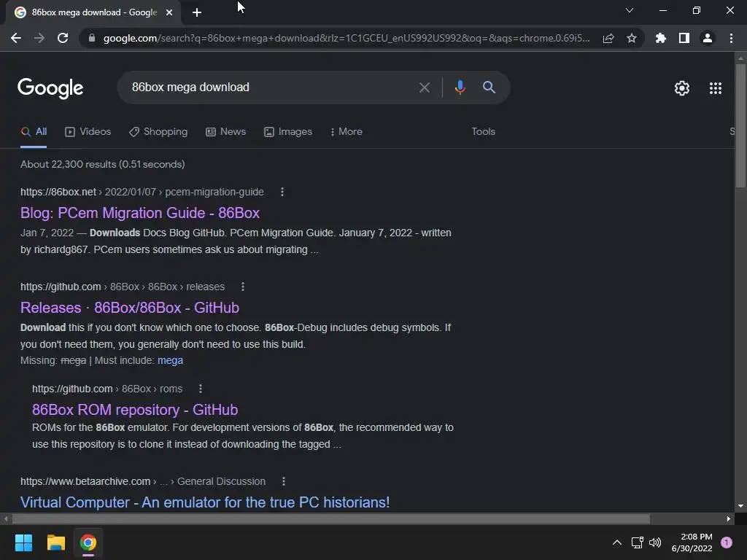Click the vertical scrollbar down arrow
This screenshot has height=560, width=747.
pyautogui.click(x=740, y=506)
